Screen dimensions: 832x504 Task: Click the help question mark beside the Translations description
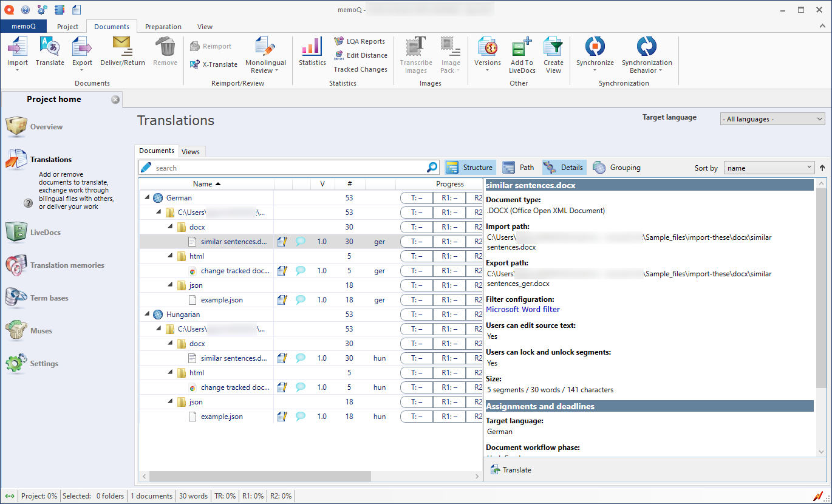[29, 203]
